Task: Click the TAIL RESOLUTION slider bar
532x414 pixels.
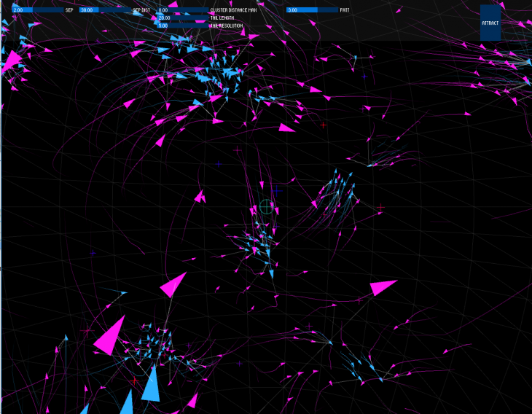Action: click(182, 26)
